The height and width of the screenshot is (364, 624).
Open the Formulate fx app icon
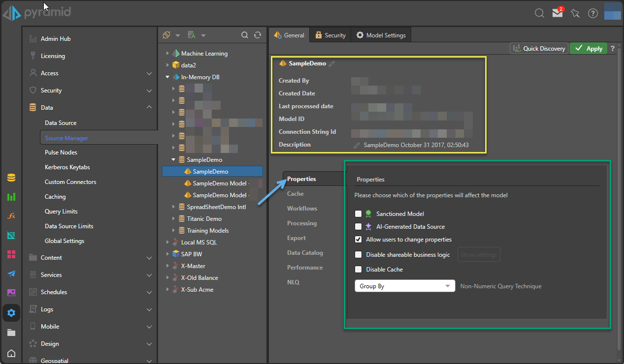click(11, 216)
